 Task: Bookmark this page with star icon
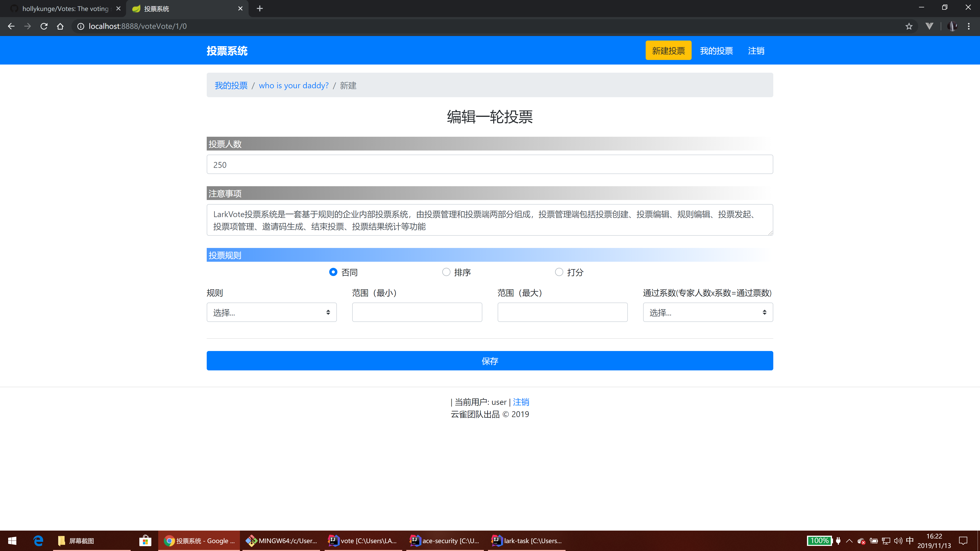909,26
